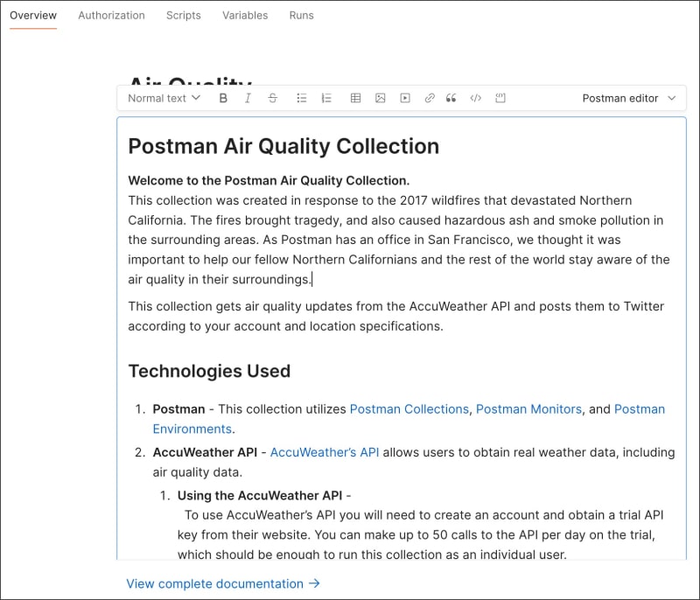Click the bold 'Postman' list item label
This screenshot has width=700, height=600.
pyautogui.click(x=178, y=409)
